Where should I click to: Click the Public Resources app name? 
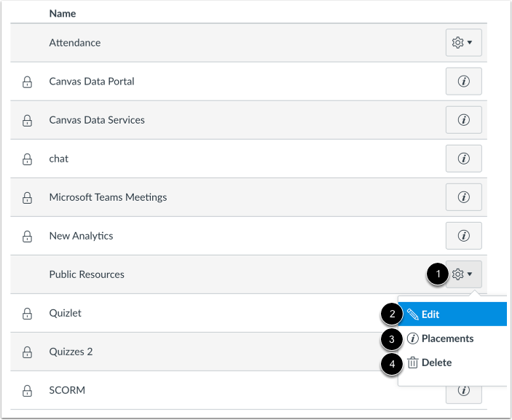(x=87, y=274)
